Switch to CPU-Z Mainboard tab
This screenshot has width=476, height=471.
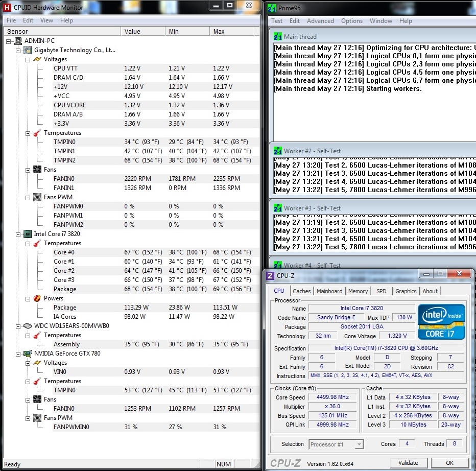pos(329,291)
